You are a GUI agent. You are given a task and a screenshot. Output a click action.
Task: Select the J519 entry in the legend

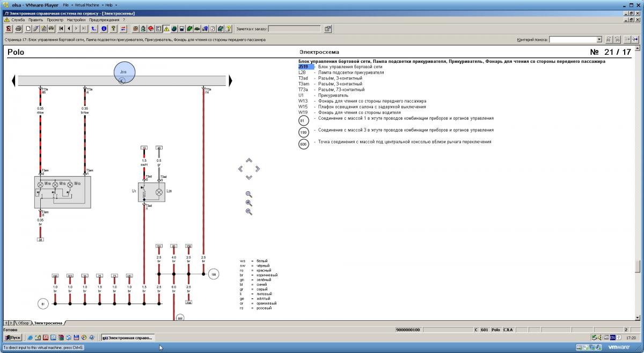(306, 67)
